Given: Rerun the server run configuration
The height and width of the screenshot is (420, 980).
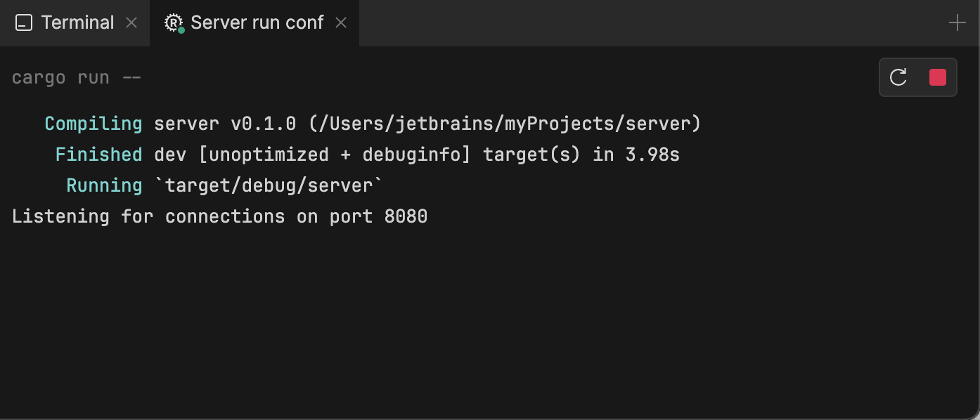Looking at the screenshot, I should pos(898,77).
